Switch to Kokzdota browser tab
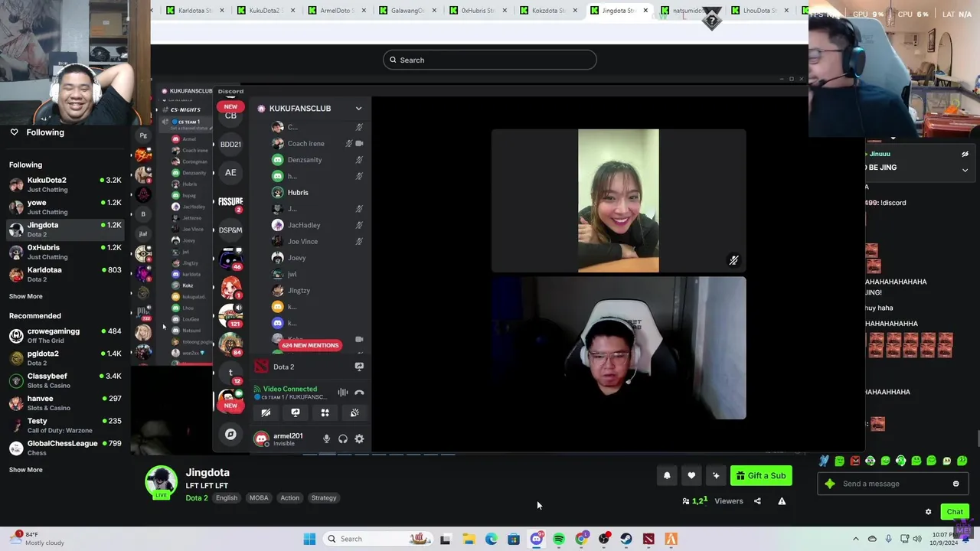The image size is (980, 551). [x=548, y=11]
